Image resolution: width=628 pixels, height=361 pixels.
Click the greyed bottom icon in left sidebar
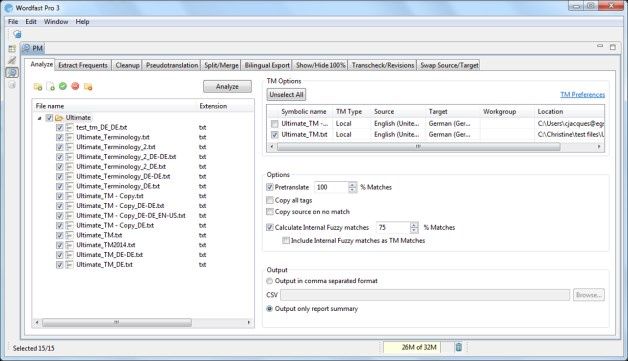12,85
